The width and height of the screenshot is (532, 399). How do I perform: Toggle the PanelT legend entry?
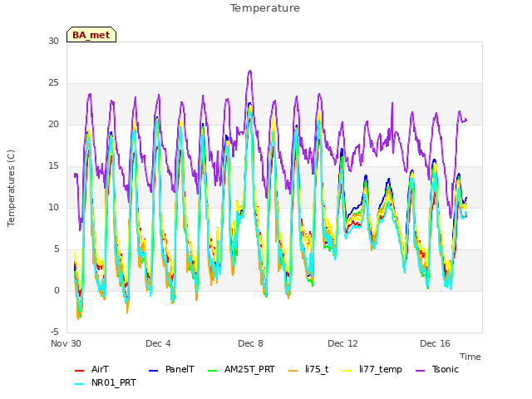click(172, 369)
